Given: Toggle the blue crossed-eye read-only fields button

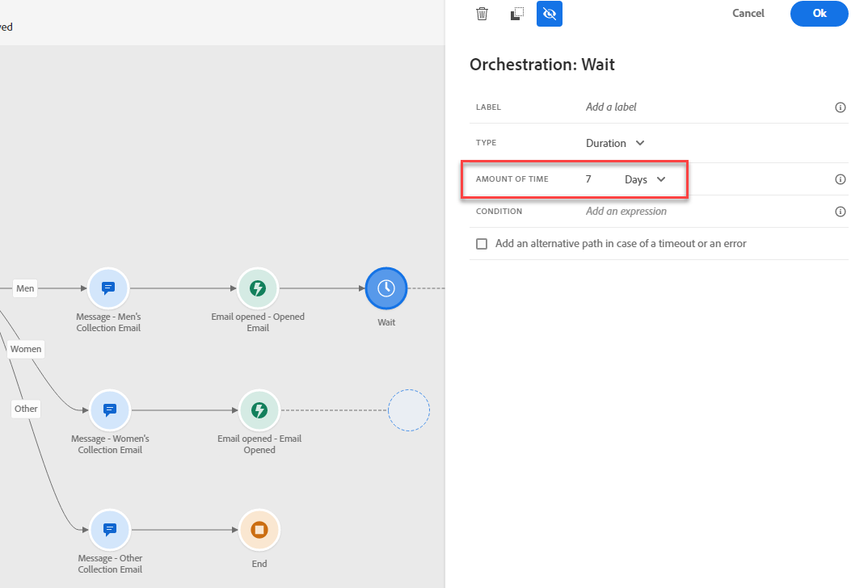Looking at the screenshot, I should pyautogui.click(x=549, y=14).
